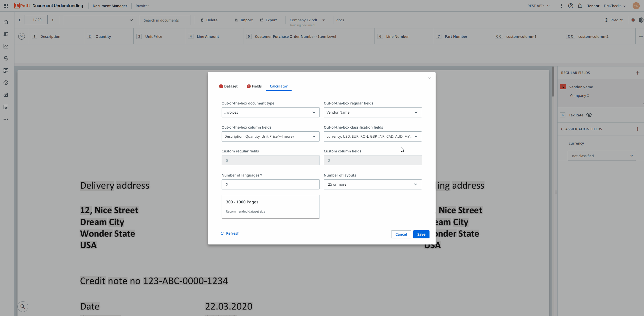Click the dollar sign sidebar icon
This screenshot has height=316, width=644.
tap(6, 58)
